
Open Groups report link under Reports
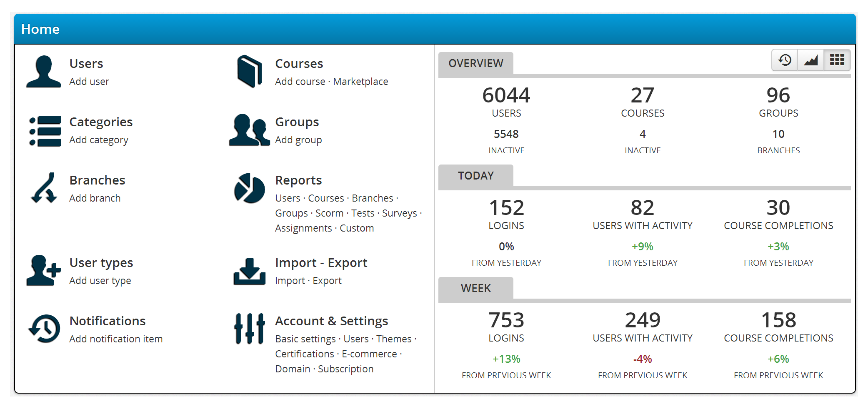pyautogui.click(x=291, y=213)
